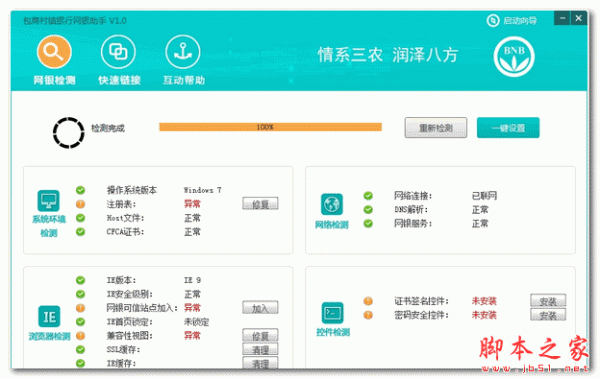The width and height of the screenshot is (600, 379).
Task: Clear the IE缓存 cache
Action: pyautogui.click(x=260, y=363)
